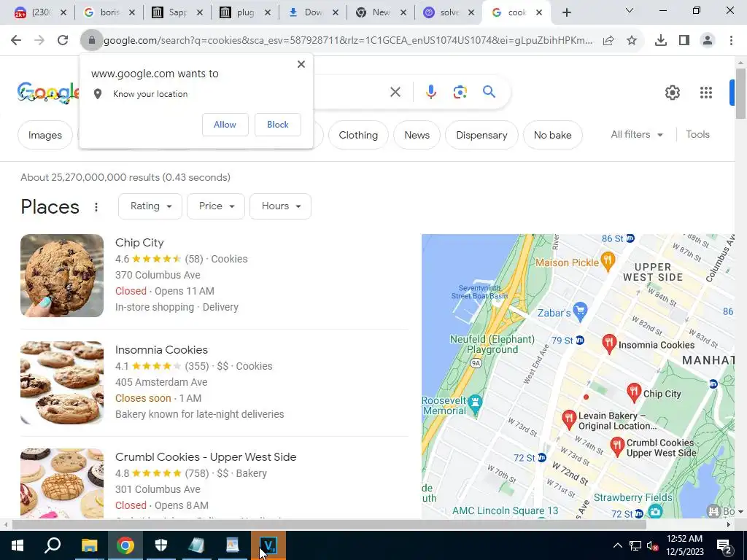Select the Images filter chip
This screenshot has width=747, height=560.
tap(45, 135)
